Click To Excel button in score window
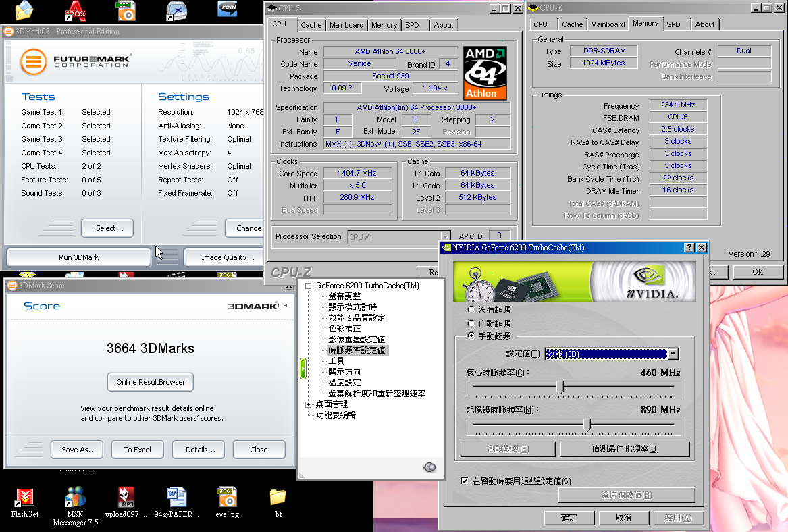 138,450
